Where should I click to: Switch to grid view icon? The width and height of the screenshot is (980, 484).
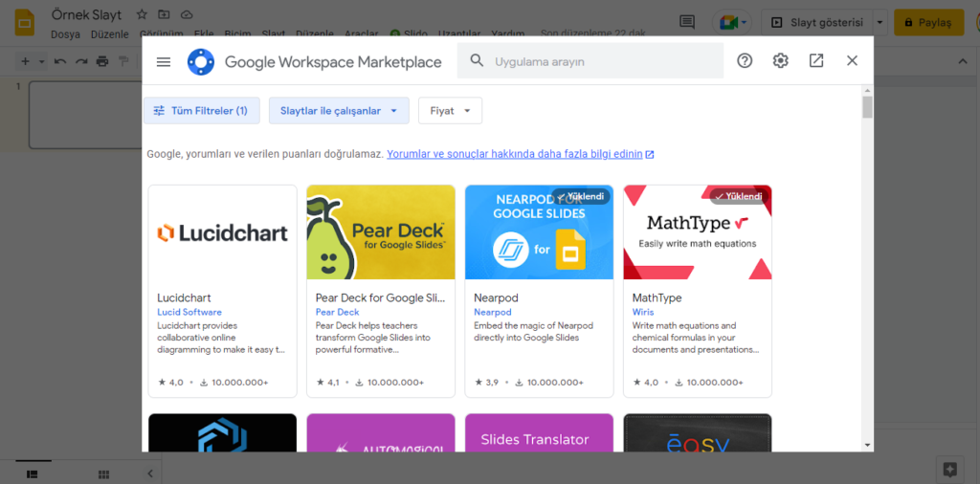pos(103,474)
